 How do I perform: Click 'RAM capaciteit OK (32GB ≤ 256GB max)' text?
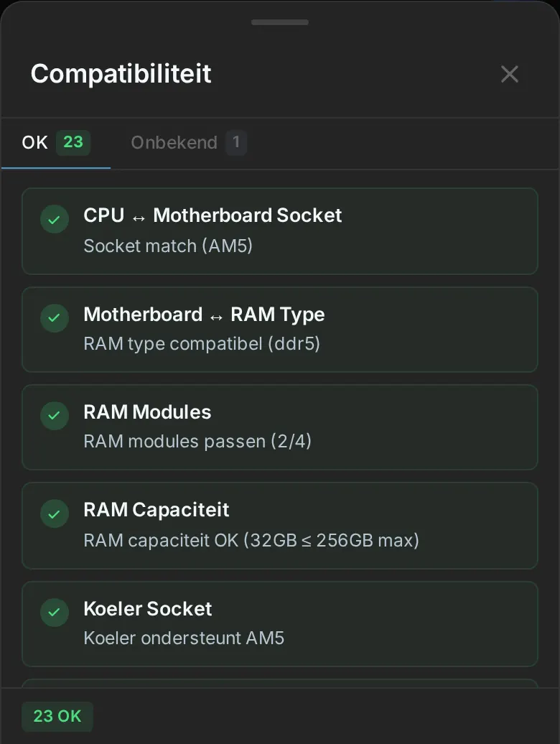[251, 541]
